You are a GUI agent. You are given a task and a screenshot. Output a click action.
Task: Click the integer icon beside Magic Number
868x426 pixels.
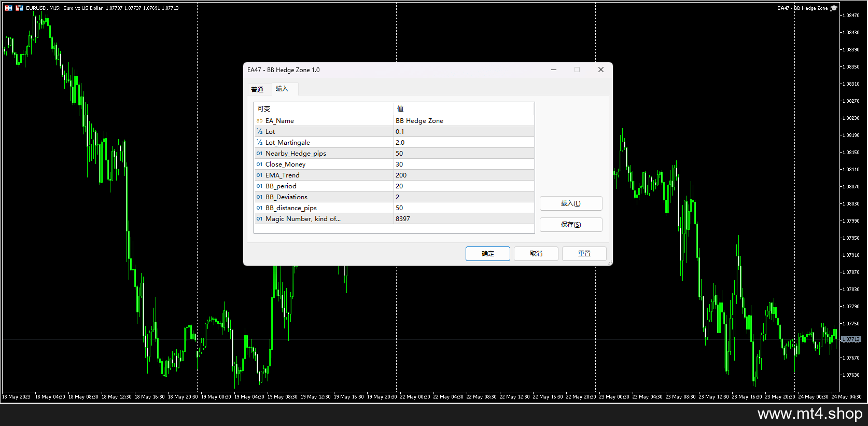(x=259, y=219)
